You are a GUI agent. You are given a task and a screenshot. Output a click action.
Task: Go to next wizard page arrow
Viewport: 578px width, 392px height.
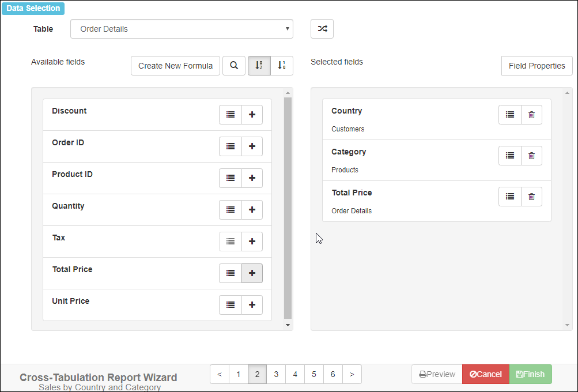click(352, 374)
